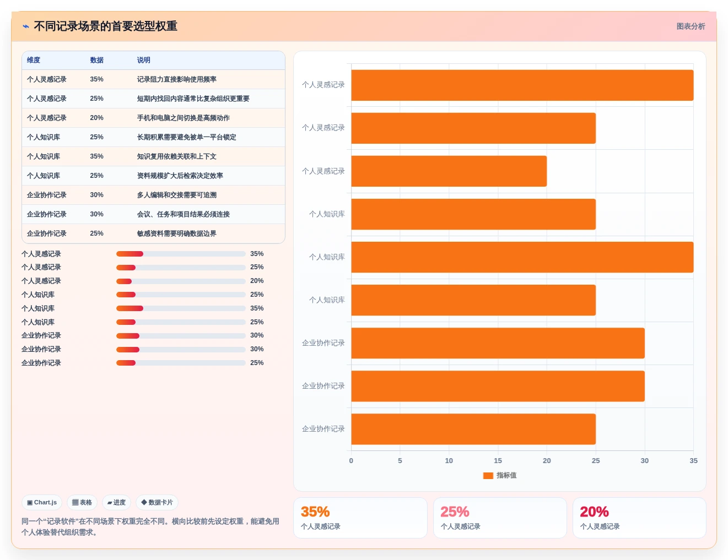Click the 个人知识库 chart bar reaching 35
The width and height of the screenshot is (728, 560).
(x=522, y=257)
